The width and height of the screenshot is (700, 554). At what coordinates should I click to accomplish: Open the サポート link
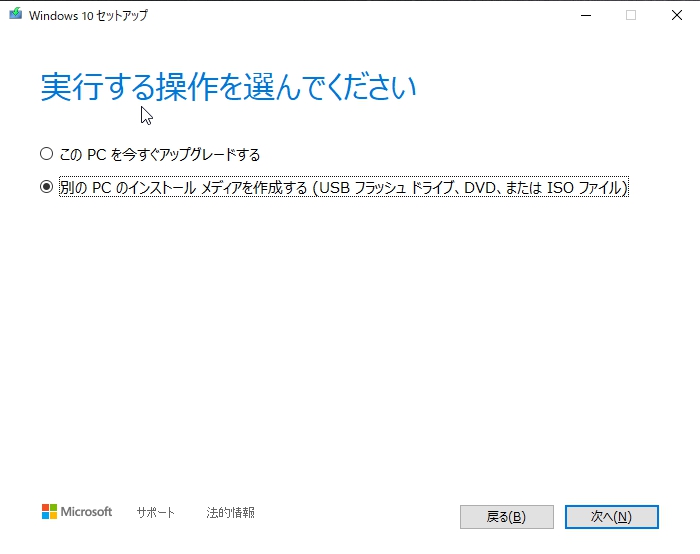pos(155,512)
